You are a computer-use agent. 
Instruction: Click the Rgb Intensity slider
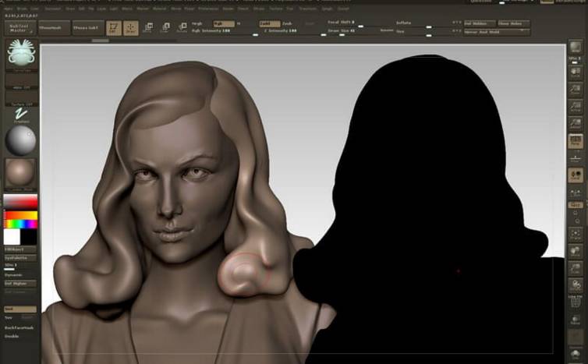click(225, 32)
